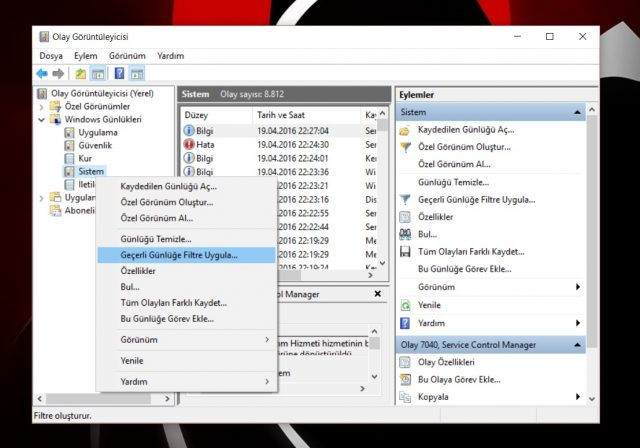
Task: Click the Forward arrow toolbar icon
Action: 58,74
